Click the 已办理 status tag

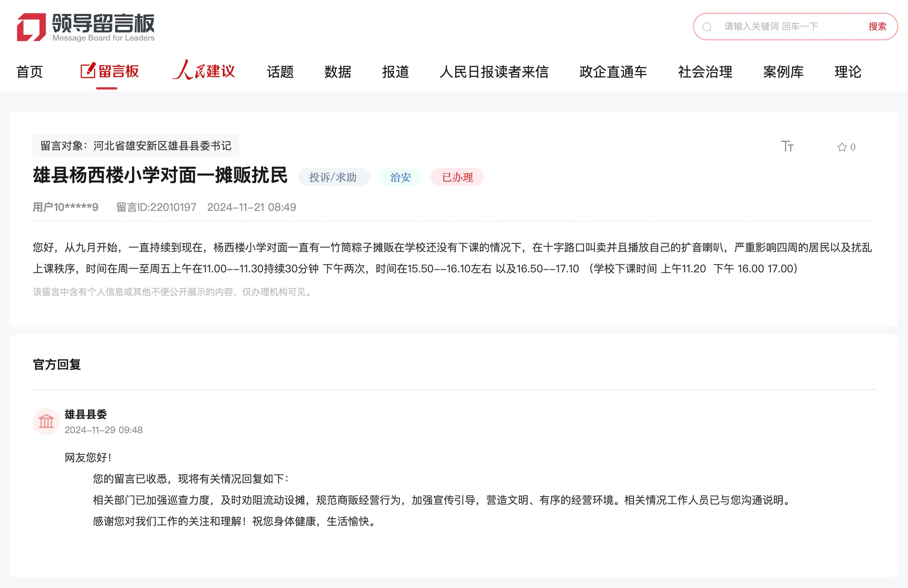pos(457,177)
